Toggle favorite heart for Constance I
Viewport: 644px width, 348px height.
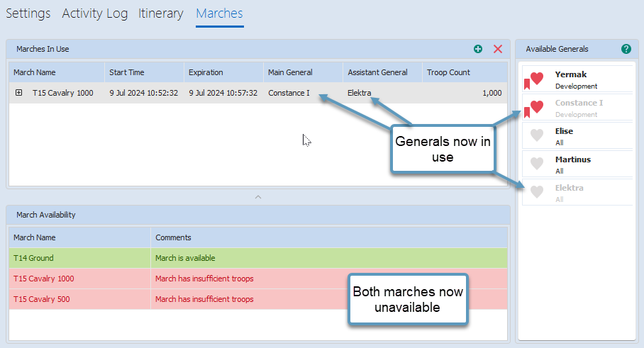point(538,107)
